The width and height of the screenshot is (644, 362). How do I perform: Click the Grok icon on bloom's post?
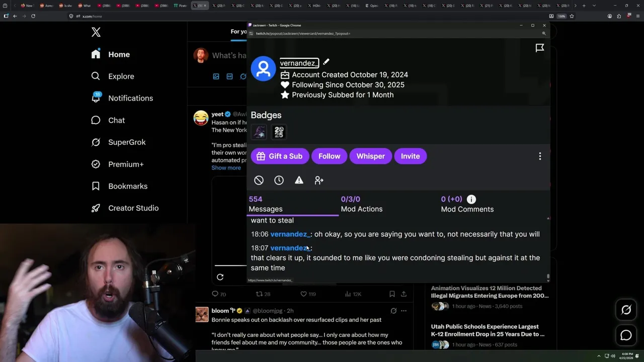coord(393,311)
